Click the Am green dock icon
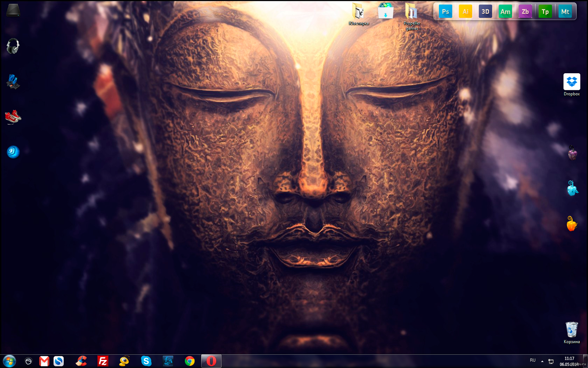 (x=505, y=12)
